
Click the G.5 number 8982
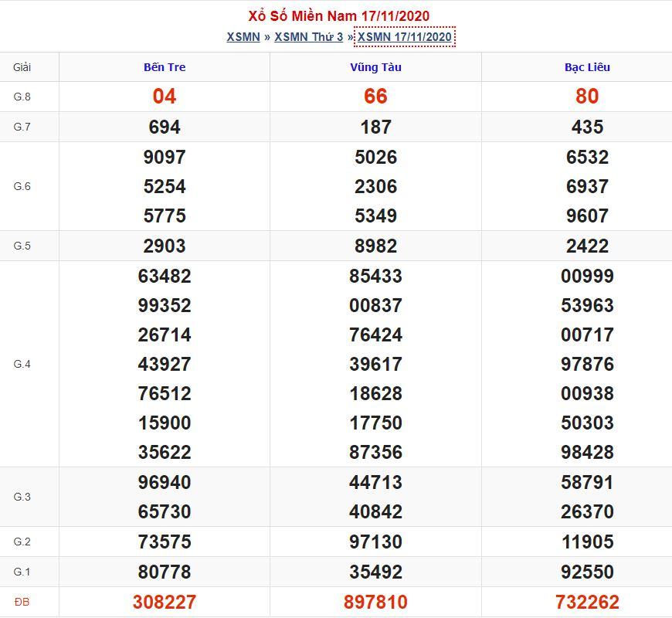pos(376,246)
